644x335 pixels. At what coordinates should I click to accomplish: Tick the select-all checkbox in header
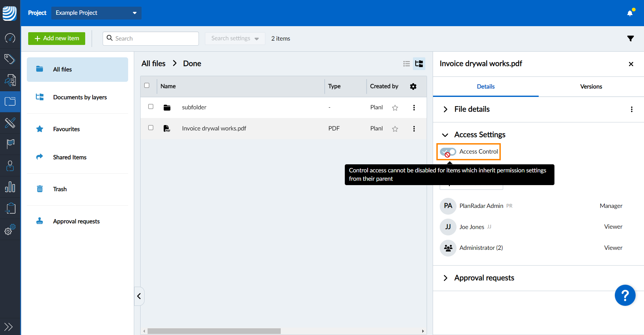click(147, 86)
